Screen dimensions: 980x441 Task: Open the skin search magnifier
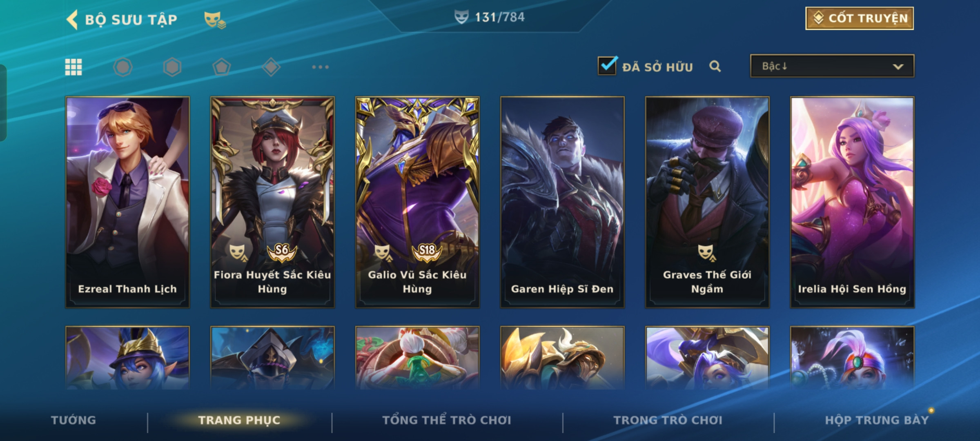point(715,66)
